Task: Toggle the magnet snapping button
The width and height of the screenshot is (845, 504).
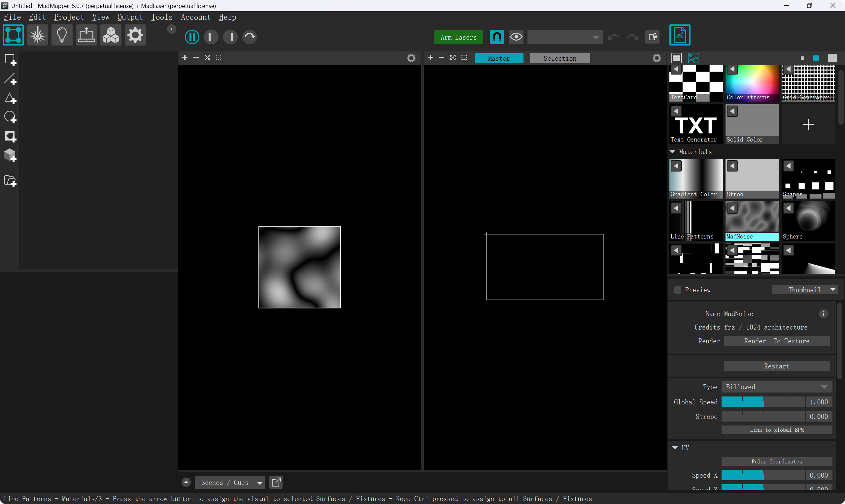Action: (x=497, y=37)
